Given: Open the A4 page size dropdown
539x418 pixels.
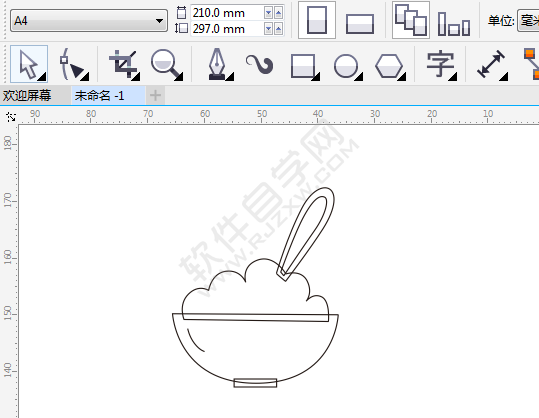Looking at the screenshot, I should [89, 21].
